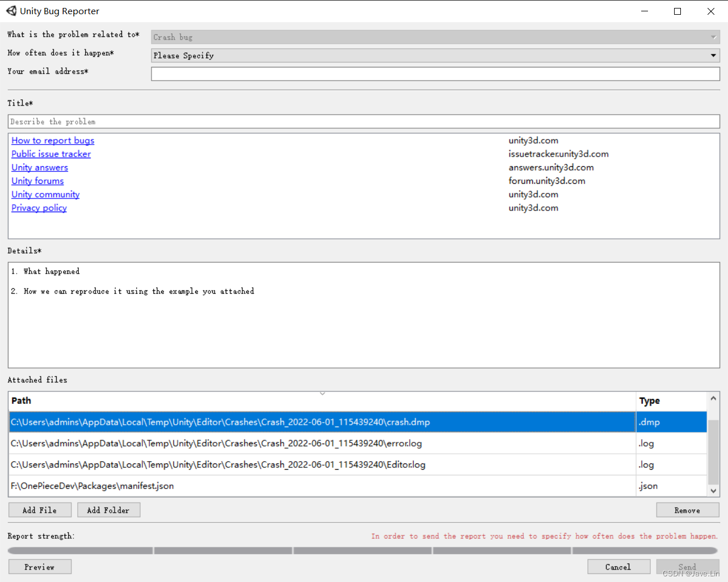Click 'forum.unity3d.com' text
Image resolution: width=728 pixels, height=582 pixels.
coord(547,181)
